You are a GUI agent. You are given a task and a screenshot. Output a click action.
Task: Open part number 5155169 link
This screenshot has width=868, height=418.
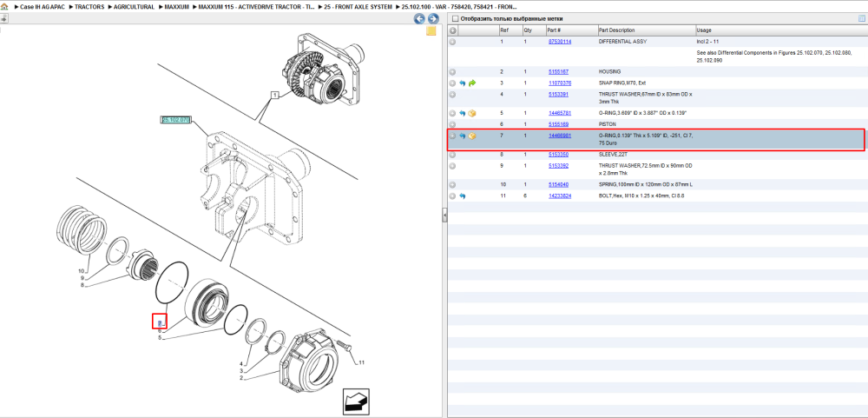(x=558, y=124)
